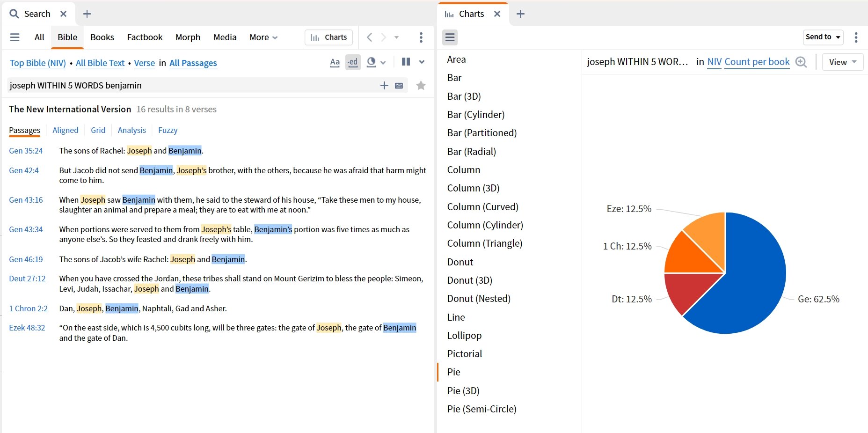Select the Area chart type

456,59
